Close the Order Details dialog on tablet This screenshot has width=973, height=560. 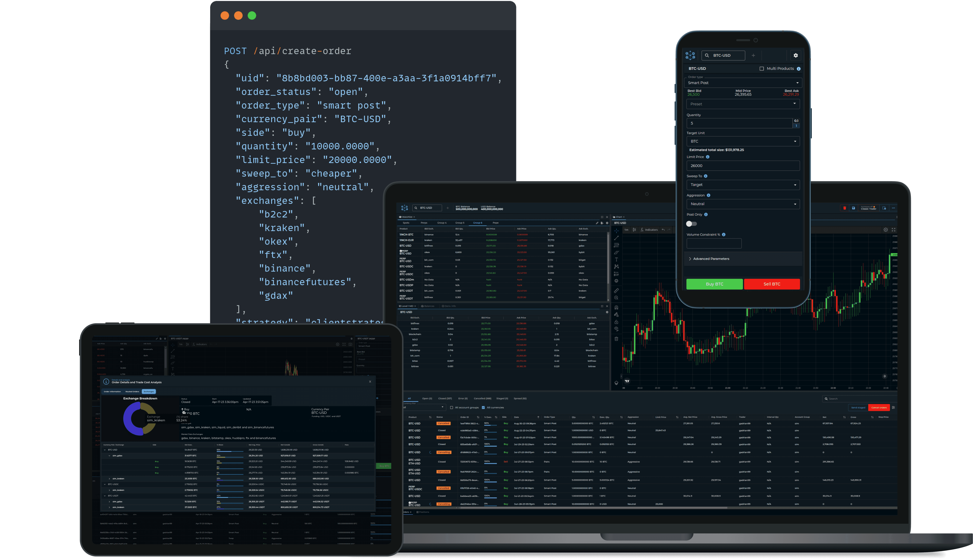tap(370, 382)
